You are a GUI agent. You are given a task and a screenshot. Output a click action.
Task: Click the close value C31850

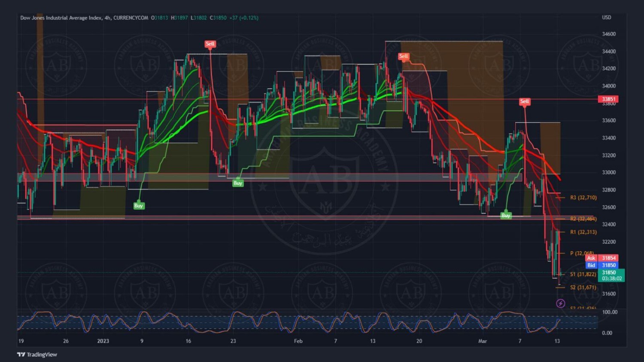click(x=218, y=18)
